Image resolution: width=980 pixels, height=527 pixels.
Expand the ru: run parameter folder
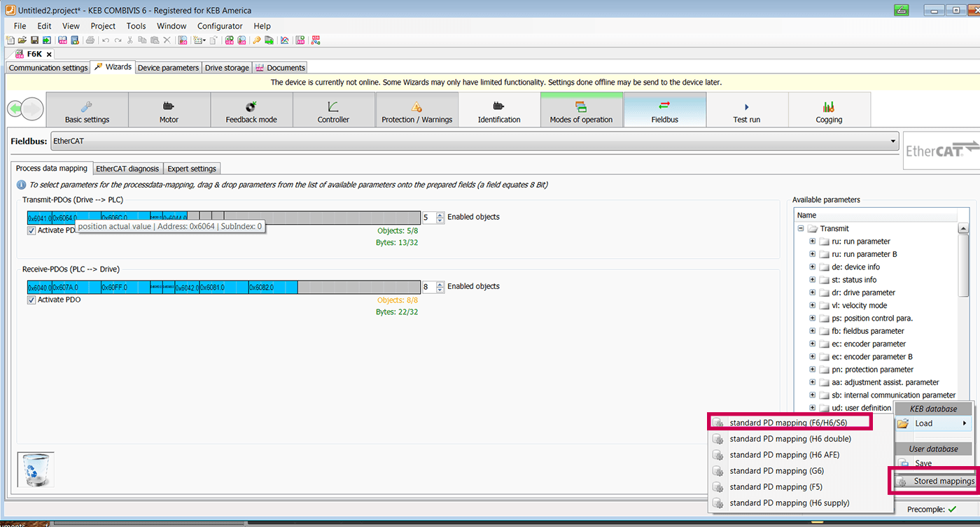[813, 241]
